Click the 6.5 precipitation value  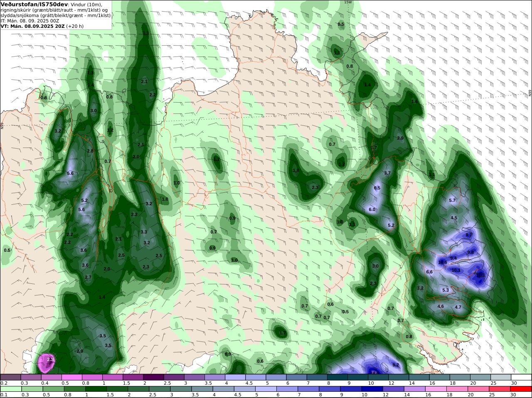coord(377,188)
